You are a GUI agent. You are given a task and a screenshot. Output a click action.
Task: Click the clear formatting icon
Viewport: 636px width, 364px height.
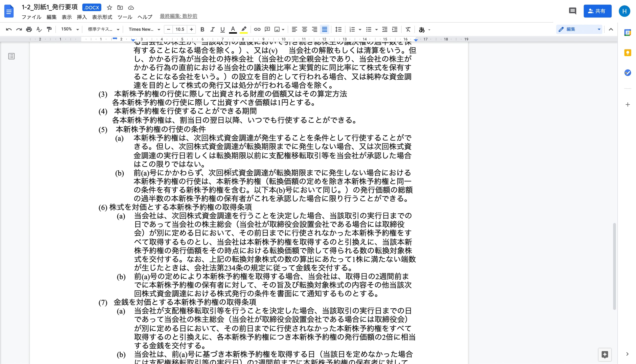click(x=408, y=29)
